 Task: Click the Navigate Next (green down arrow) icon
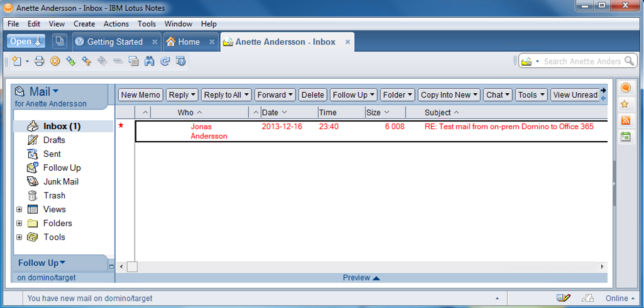[x=70, y=61]
